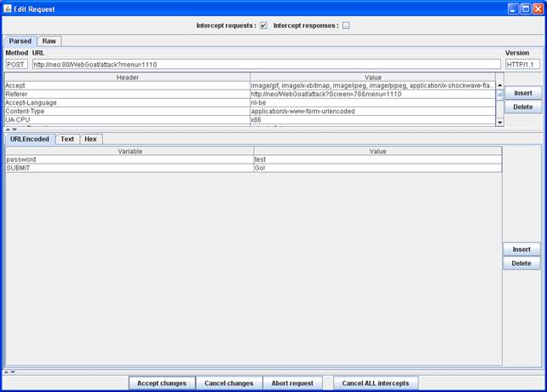Click Delete beside the URLEncoded variables table
The height and width of the screenshot is (392, 547).
[521, 263]
